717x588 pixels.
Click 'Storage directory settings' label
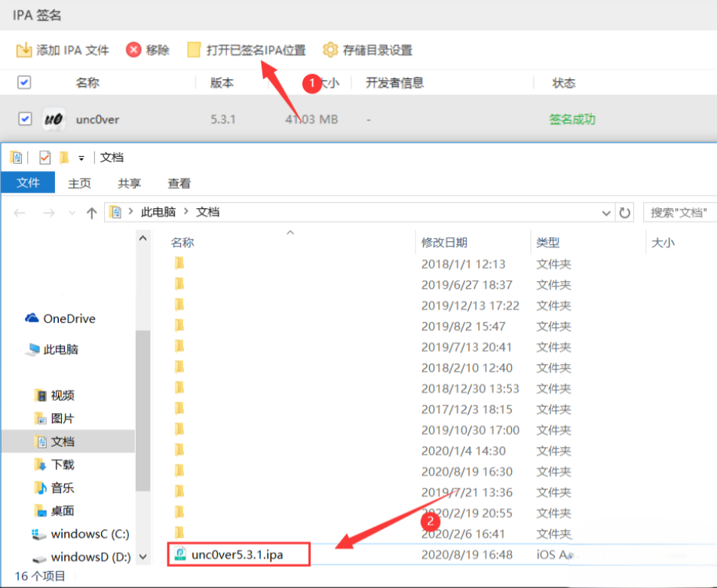378,50
